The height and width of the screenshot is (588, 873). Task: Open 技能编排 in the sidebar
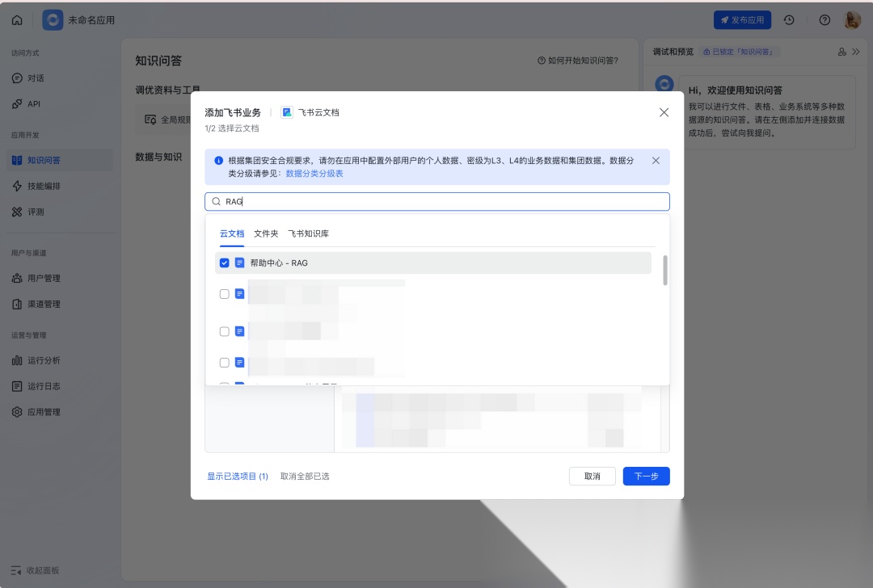(x=60, y=186)
